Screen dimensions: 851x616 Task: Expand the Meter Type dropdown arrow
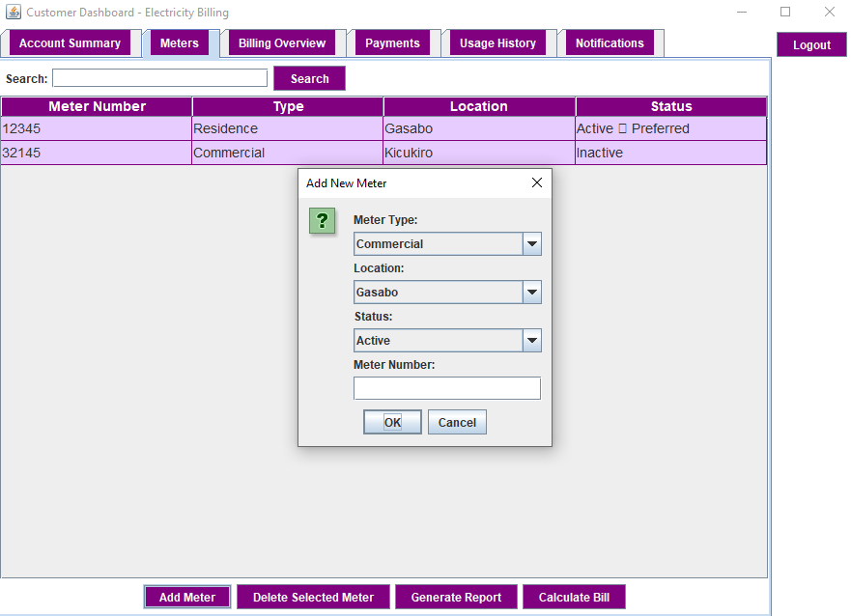[x=532, y=244]
